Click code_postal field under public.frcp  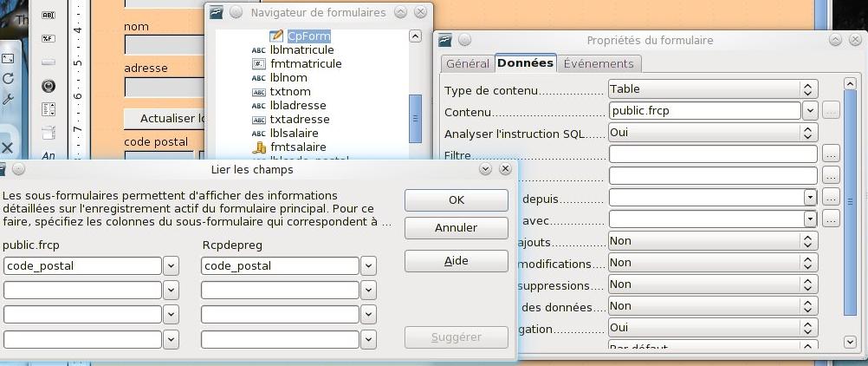pyautogui.click(x=82, y=265)
